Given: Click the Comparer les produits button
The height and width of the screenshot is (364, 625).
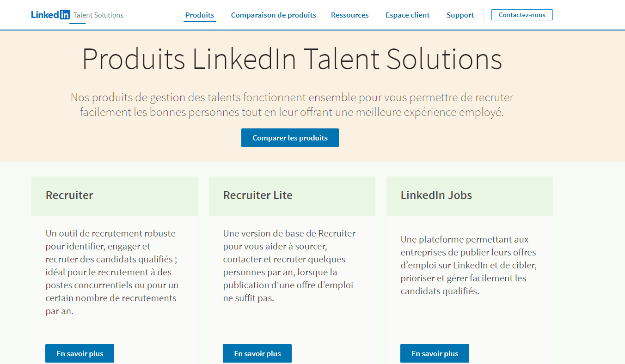Looking at the screenshot, I should tap(290, 138).
